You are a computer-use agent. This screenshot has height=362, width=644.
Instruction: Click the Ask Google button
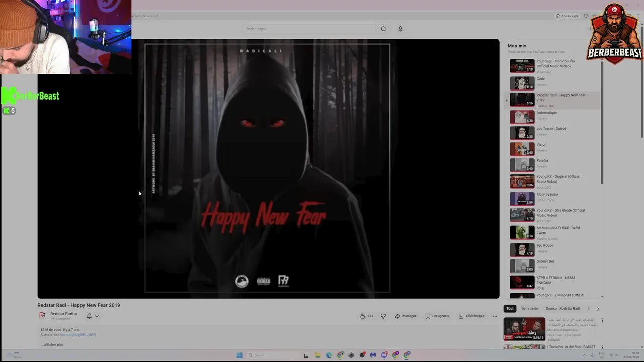pos(568,16)
